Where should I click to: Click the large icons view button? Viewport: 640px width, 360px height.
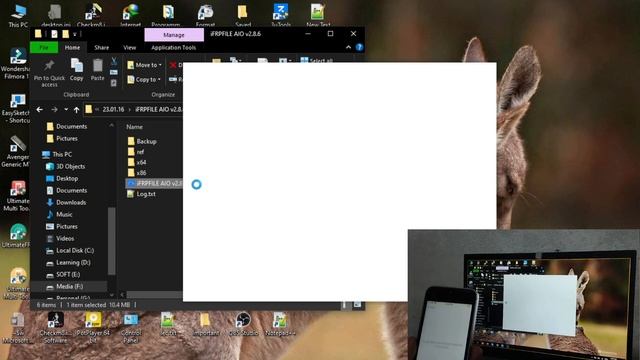click(x=357, y=304)
